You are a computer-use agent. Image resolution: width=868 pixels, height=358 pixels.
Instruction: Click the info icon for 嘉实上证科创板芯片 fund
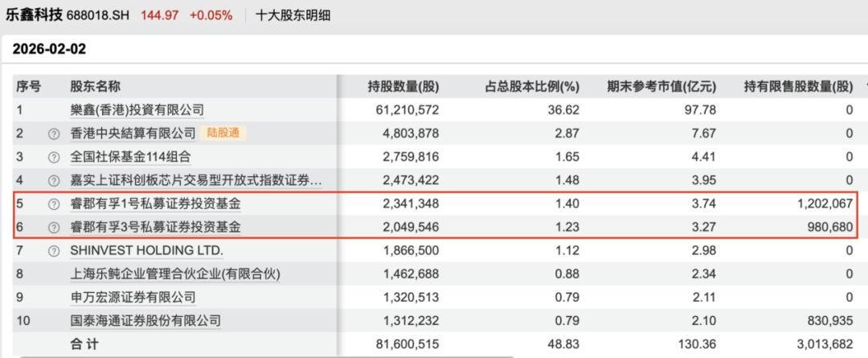(x=54, y=180)
